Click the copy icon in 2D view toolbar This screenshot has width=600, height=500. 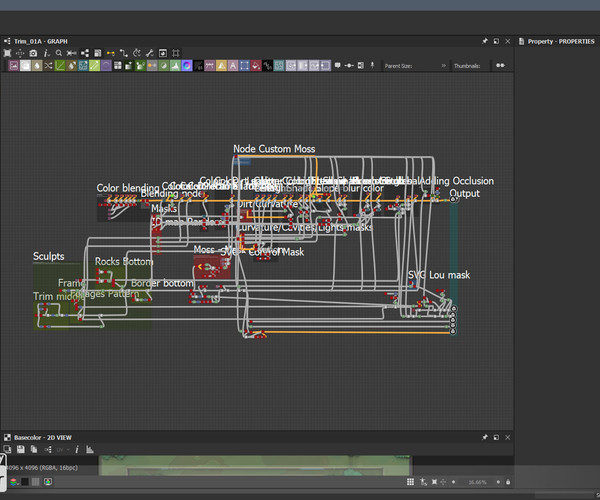click(34, 450)
